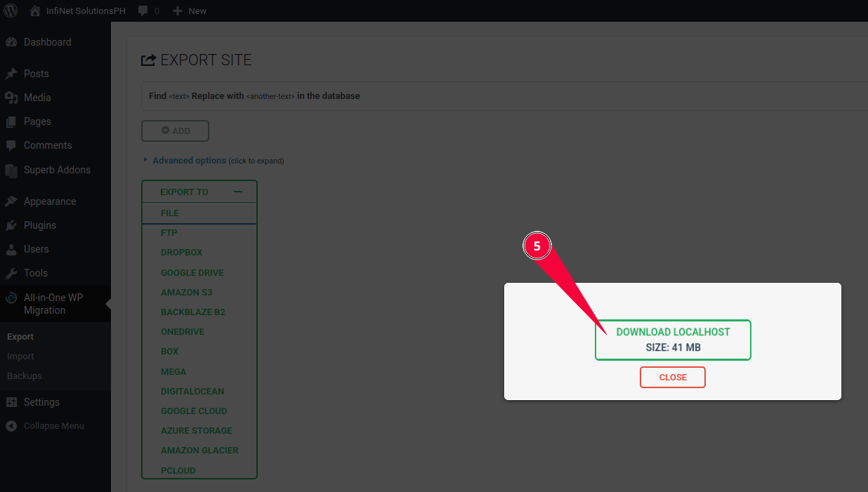
Task: Click the comments bubble icon in admin bar
Action: tap(143, 11)
